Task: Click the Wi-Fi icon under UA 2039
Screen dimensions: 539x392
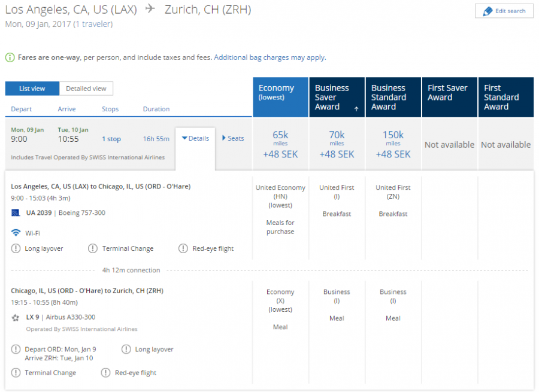Action: (16, 233)
